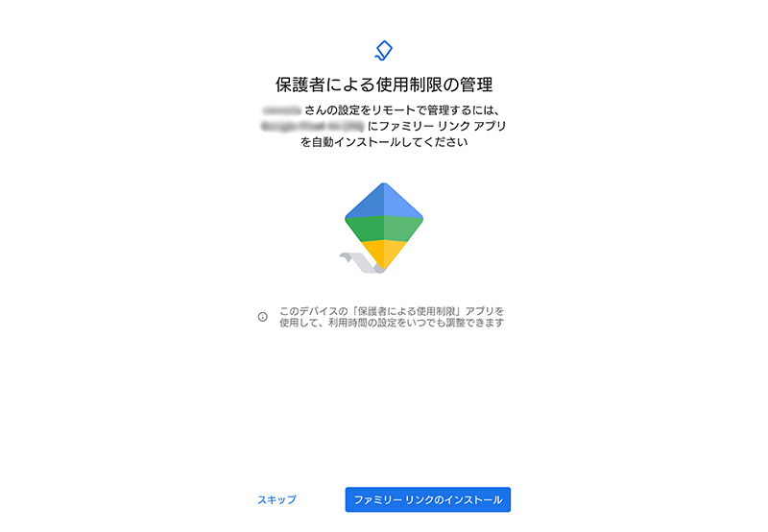
Task: Tap the green middle band of the kite
Action: point(384,229)
